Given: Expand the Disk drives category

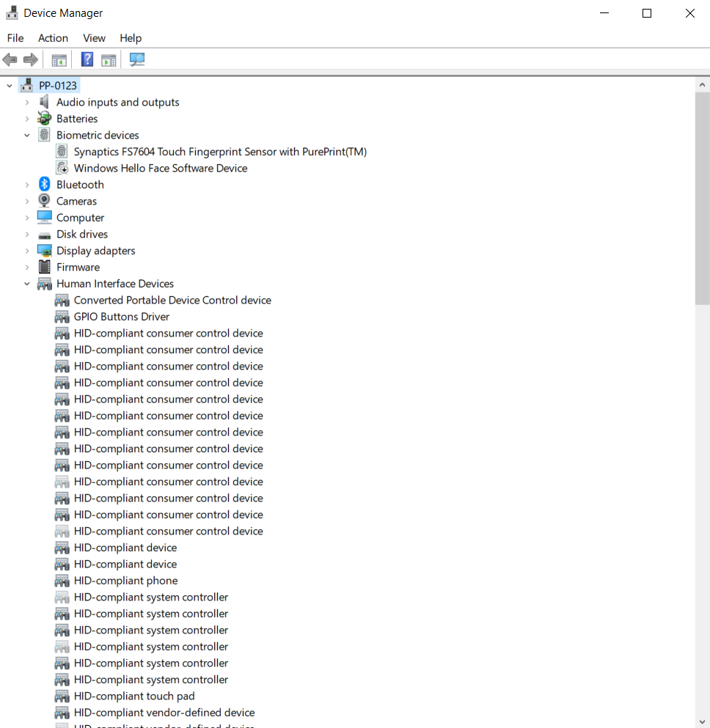Looking at the screenshot, I should (x=27, y=234).
